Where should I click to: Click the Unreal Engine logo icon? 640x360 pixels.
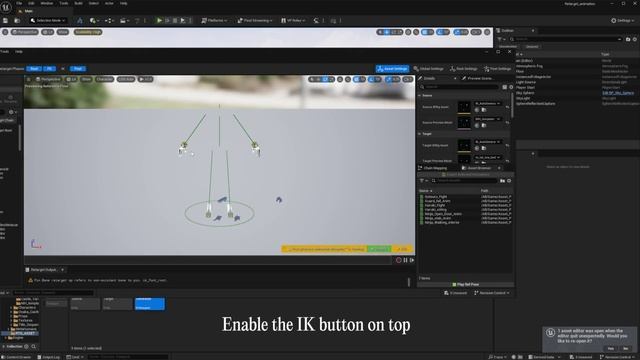(x=6, y=7)
